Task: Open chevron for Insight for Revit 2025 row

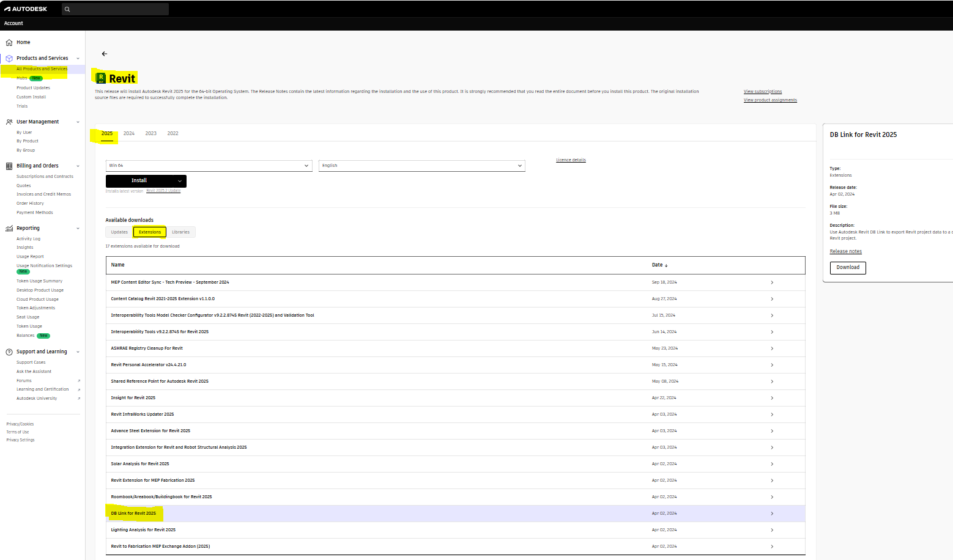Action: coord(772,398)
